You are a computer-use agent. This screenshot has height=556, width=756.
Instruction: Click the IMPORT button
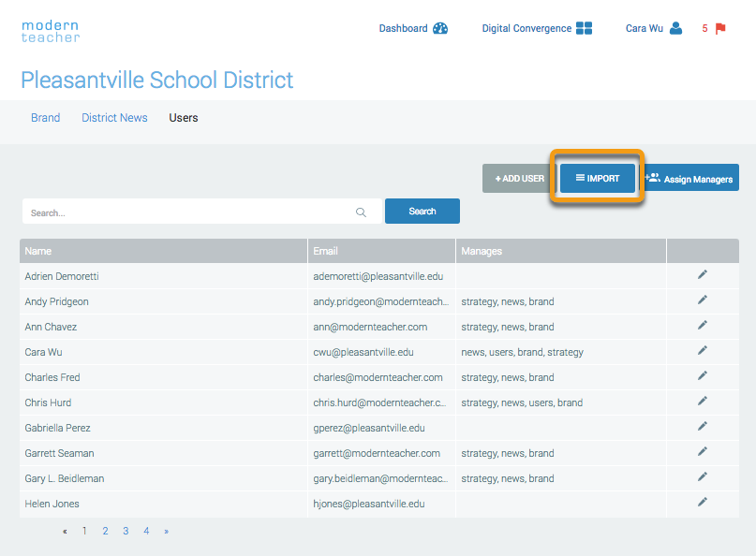point(598,178)
